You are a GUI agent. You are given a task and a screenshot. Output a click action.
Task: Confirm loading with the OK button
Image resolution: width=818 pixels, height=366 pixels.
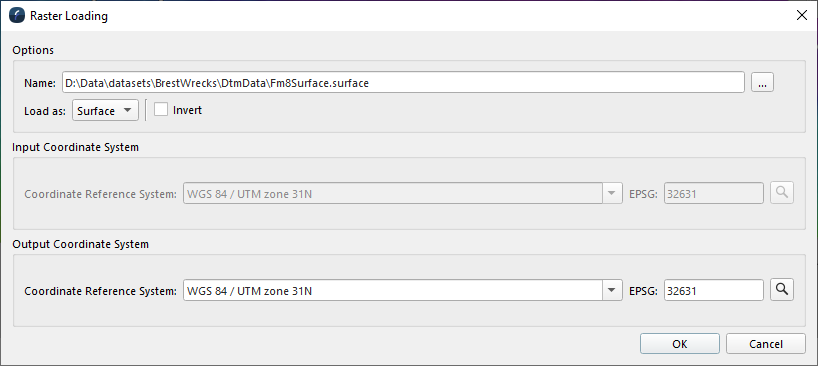point(680,344)
